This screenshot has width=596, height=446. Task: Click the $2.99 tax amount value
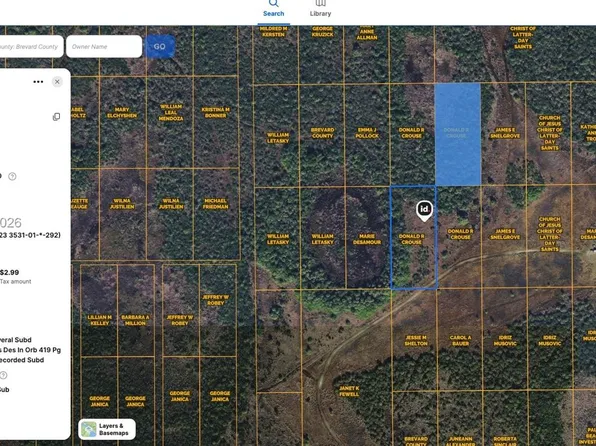[10, 272]
